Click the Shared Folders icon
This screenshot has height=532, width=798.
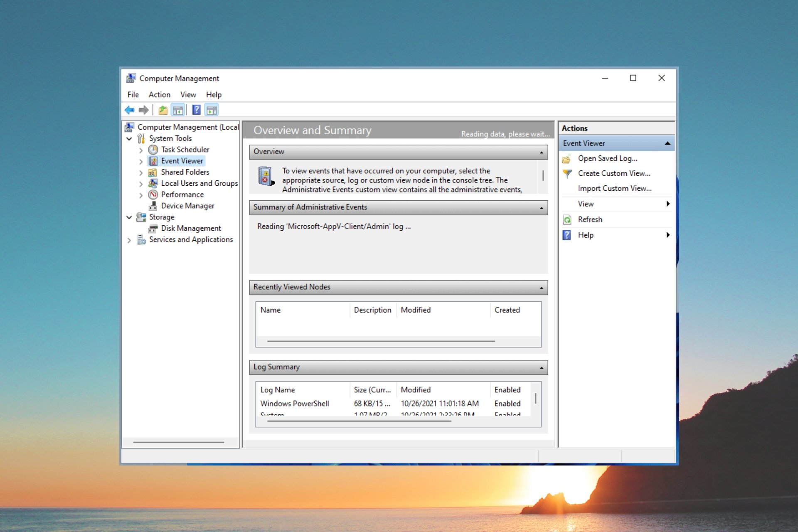tap(153, 172)
